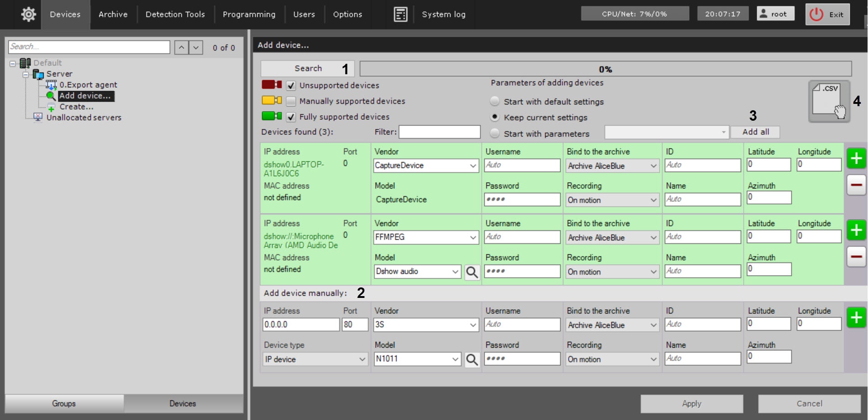Open the System log icon
This screenshot has height=420, width=868.
point(400,15)
